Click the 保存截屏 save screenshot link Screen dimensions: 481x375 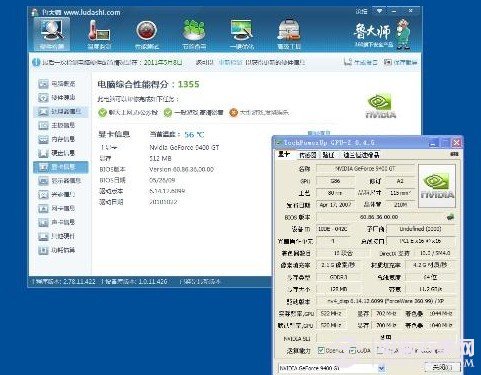click(400, 62)
